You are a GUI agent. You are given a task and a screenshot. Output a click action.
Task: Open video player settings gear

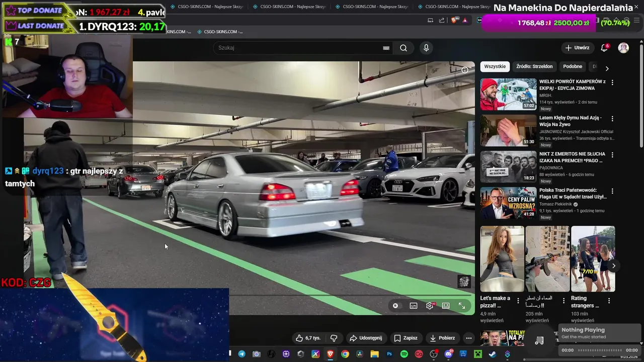click(x=430, y=306)
